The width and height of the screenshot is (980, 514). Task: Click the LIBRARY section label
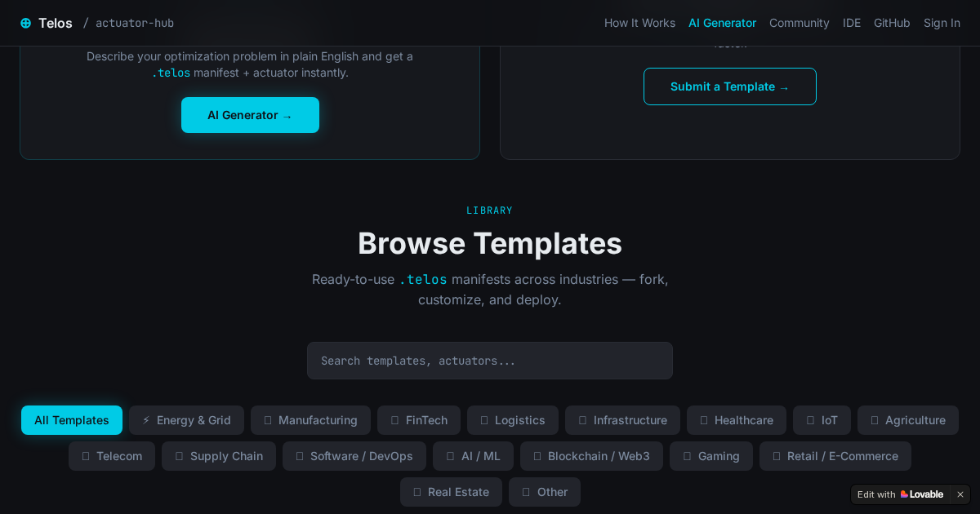(490, 210)
